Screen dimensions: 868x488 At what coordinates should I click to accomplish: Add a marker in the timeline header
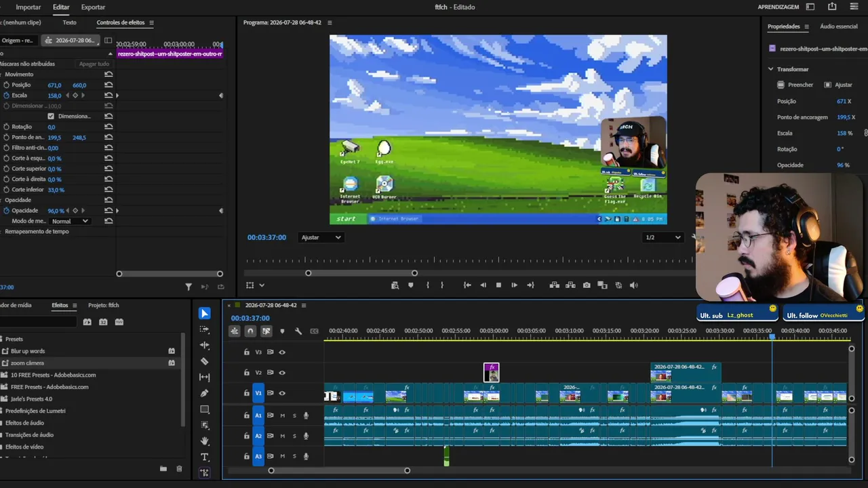tap(282, 331)
